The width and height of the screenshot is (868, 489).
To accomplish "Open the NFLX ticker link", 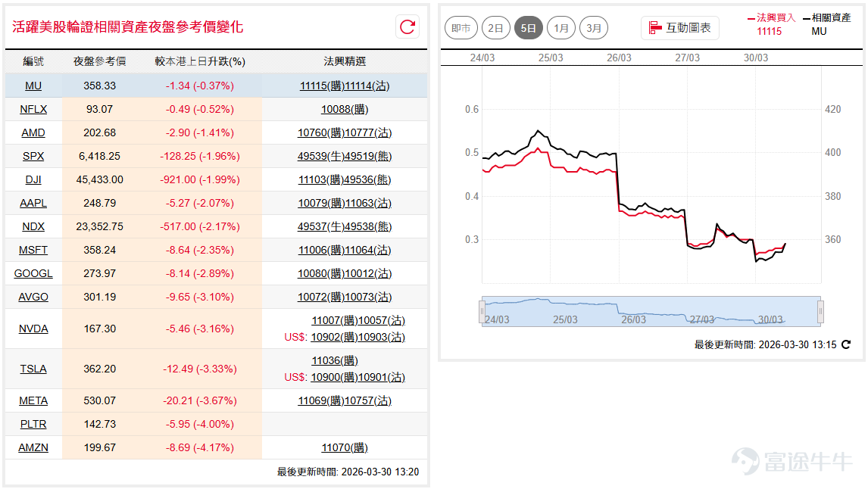I will click(33, 109).
